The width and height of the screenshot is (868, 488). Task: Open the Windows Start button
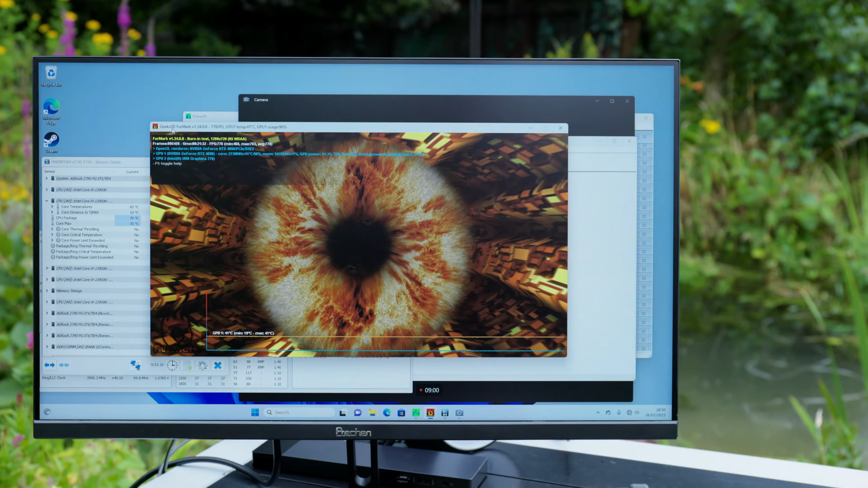(255, 413)
